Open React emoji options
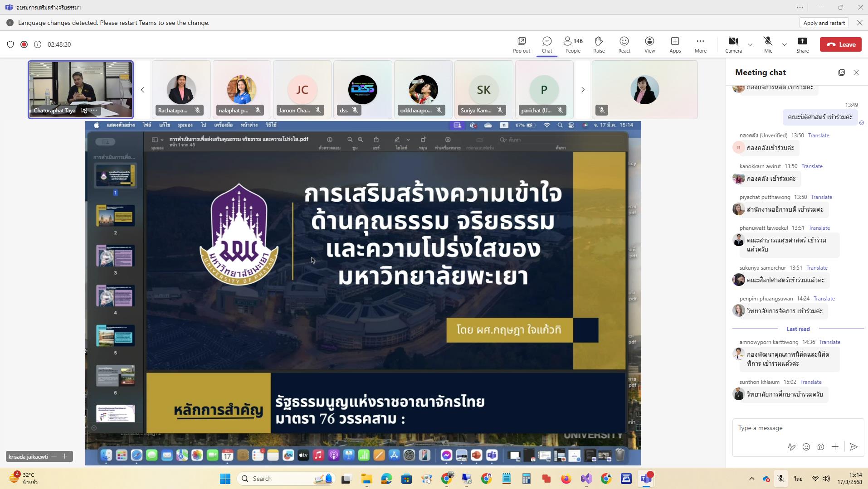Viewport: 868px width, 489px height. pos(624,44)
